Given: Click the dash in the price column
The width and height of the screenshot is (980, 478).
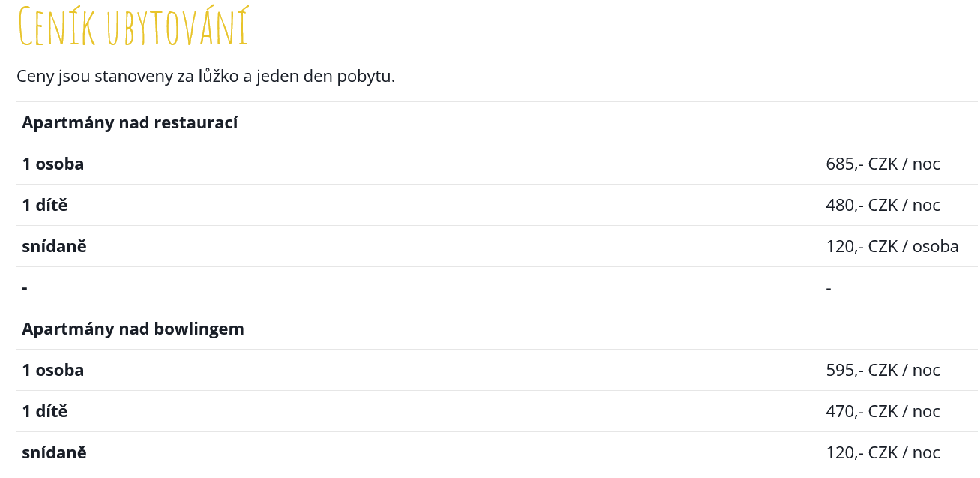Looking at the screenshot, I should tap(829, 288).
